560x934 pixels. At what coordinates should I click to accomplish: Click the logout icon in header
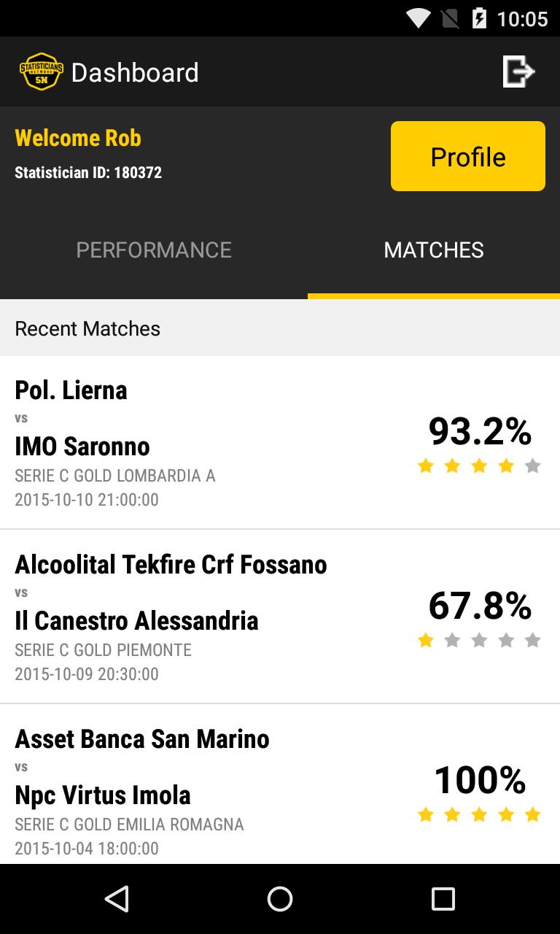click(518, 72)
